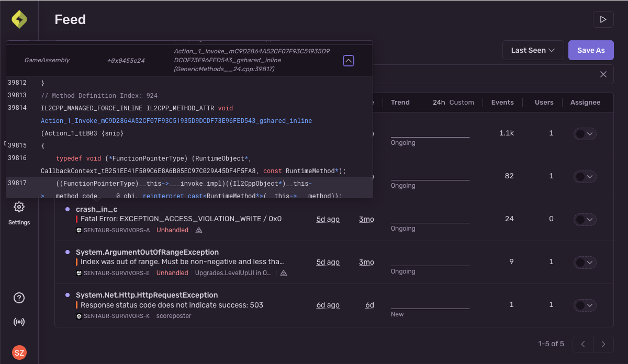Dismiss the filter bar with the X icon

click(x=603, y=74)
